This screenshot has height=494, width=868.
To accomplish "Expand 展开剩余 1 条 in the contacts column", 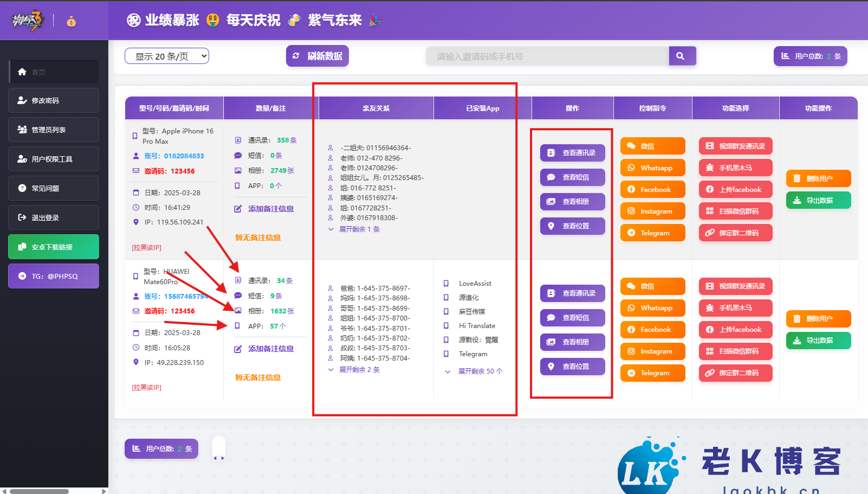I will (x=355, y=229).
